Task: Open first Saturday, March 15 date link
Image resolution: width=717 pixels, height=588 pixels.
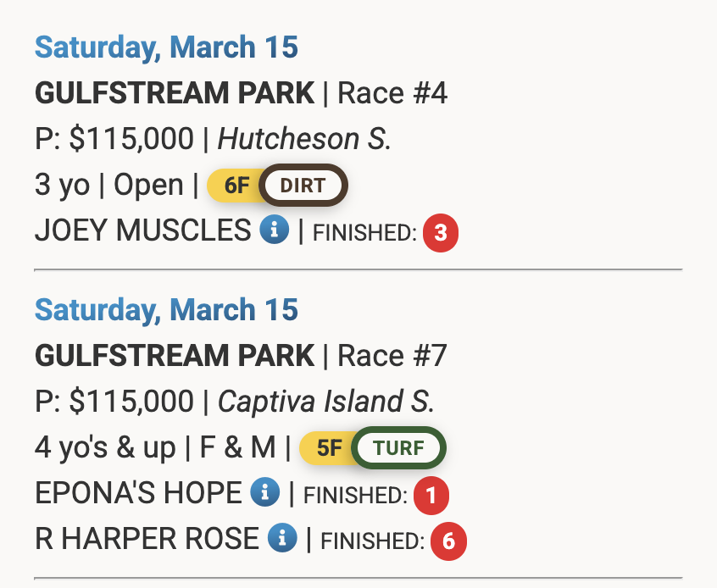Action: point(166,47)
